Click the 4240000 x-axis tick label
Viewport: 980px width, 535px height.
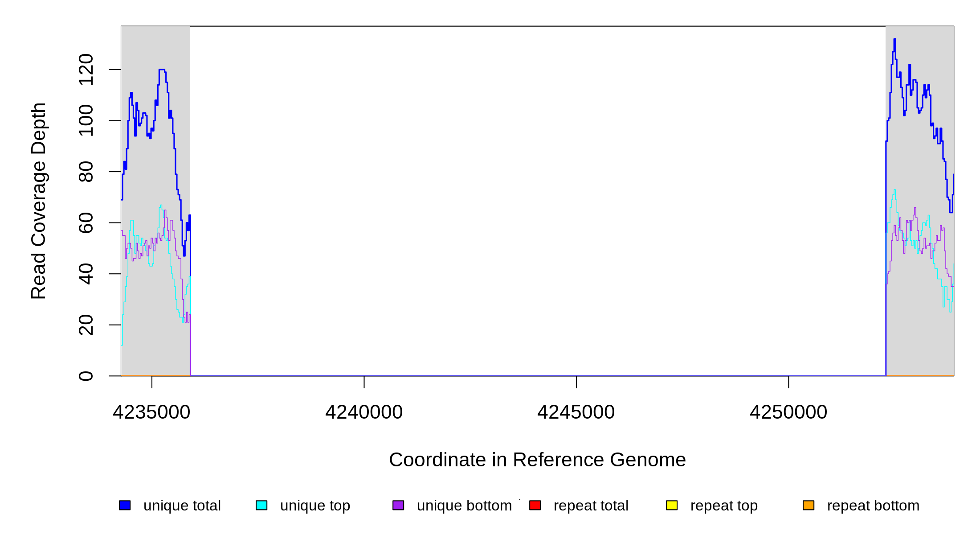click(364, 412)
